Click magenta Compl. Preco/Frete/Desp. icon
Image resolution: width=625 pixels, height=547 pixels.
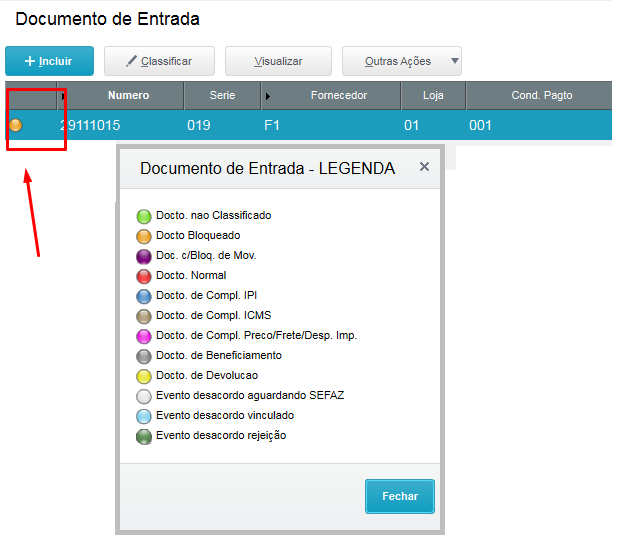click(x=144, y=336)
